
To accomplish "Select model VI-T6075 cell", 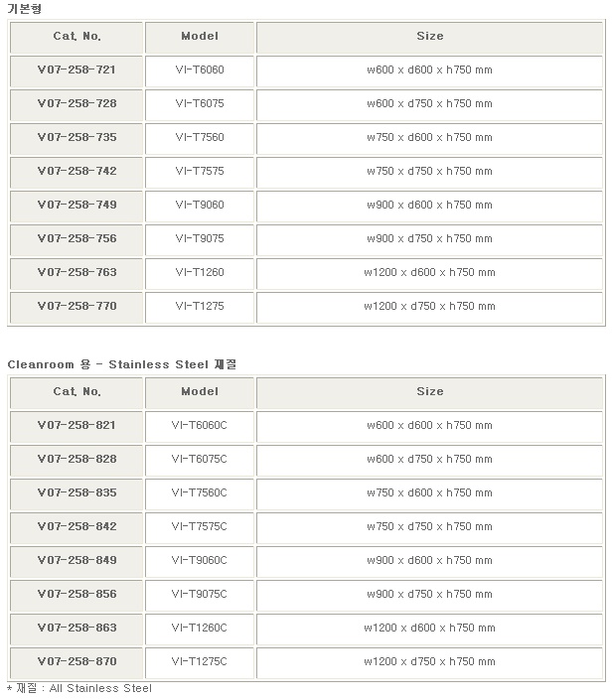I will tap(200, 104).
